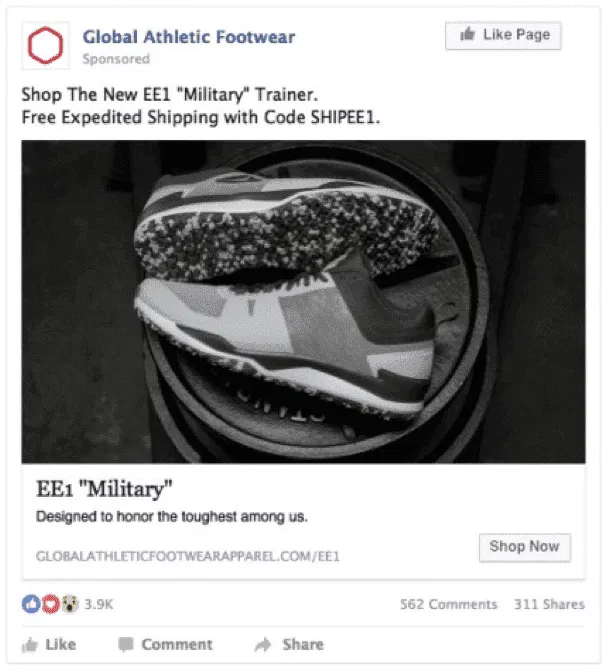The height and width of the screenshot is (670, 608).
Task: Click the blue Like reaction icon
Action: [x=31, y=604]
